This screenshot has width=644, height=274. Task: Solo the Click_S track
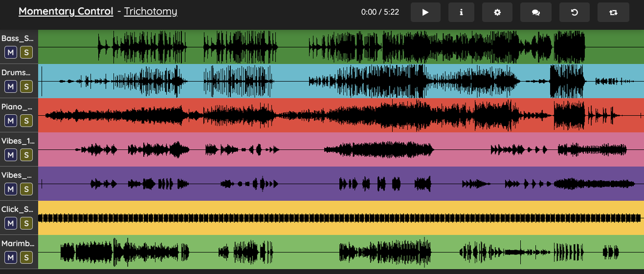point(26,224)
